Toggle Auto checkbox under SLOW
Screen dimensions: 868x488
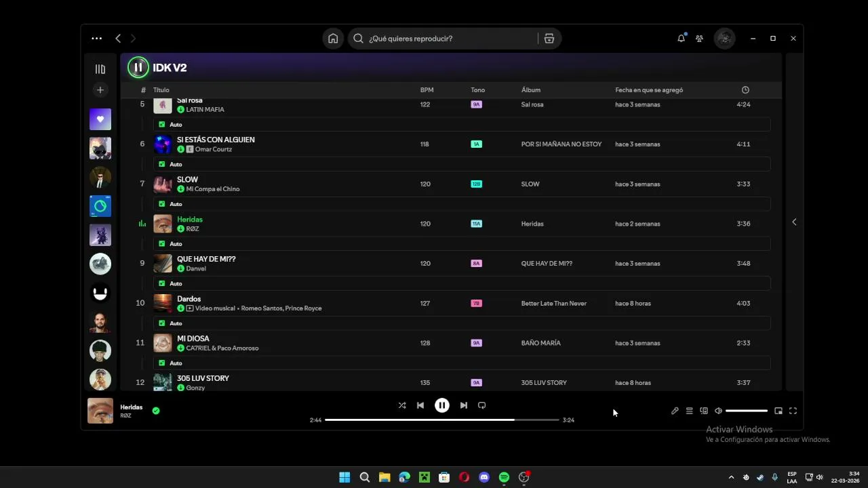point(161,204)
